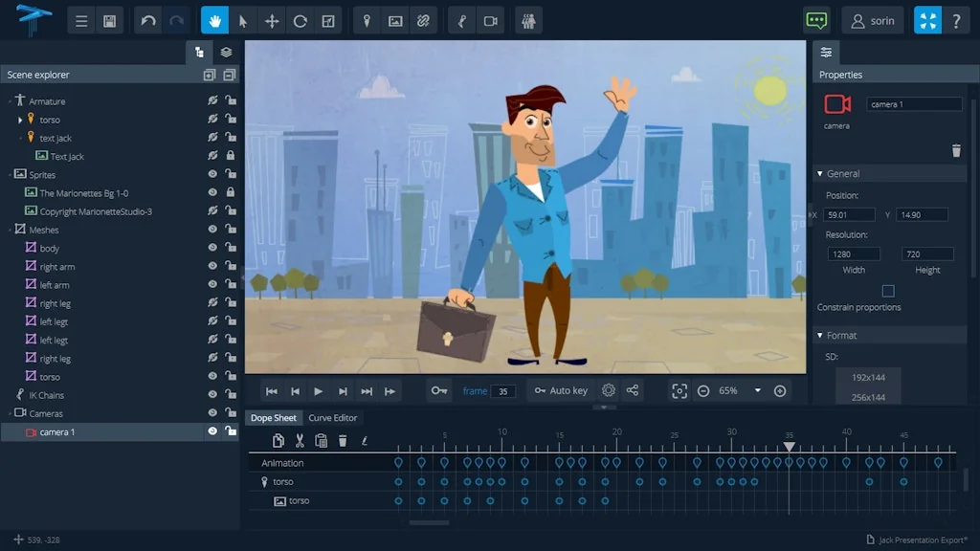Image resolution: width=980 pixels, height=551 pixels.
Task: Select the camera tool in the top toolbar
Action: (x=492, y=19)
